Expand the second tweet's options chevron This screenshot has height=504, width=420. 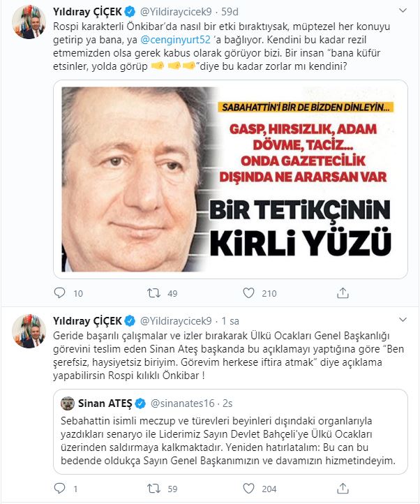403,320
